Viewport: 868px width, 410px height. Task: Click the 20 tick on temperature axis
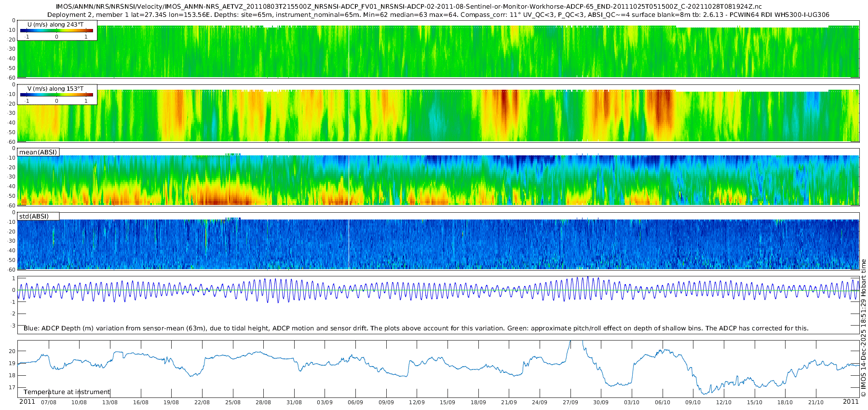pyautogui.click(x=12, y=351)
